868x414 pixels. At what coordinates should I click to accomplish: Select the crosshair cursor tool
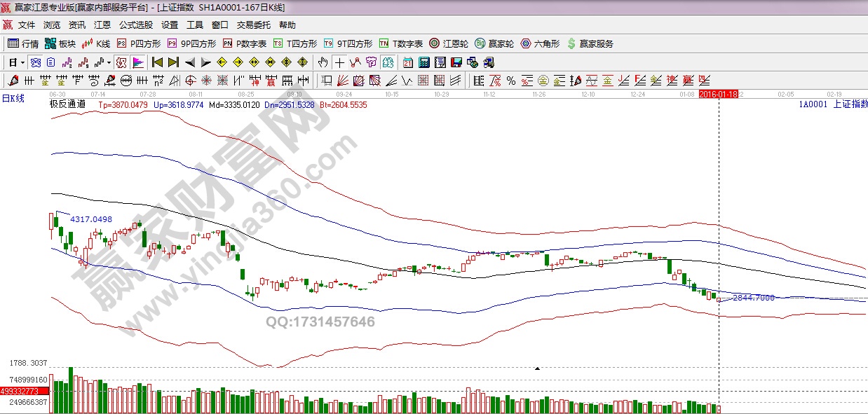pos(340,62)
